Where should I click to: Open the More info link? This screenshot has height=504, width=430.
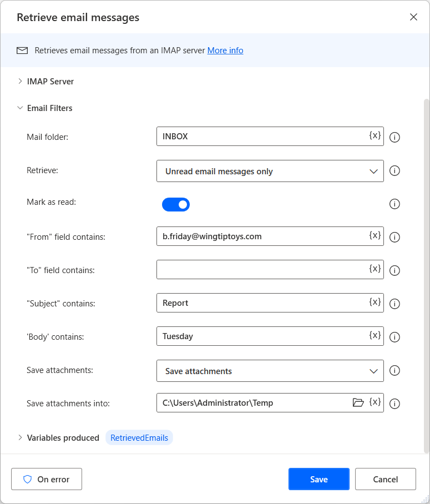pos(225,51)
